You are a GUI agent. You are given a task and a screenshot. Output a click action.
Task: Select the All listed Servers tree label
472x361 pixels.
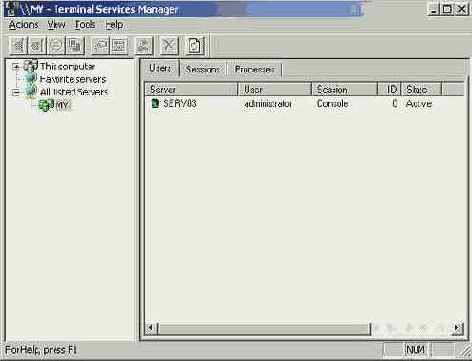pos(74,92)
